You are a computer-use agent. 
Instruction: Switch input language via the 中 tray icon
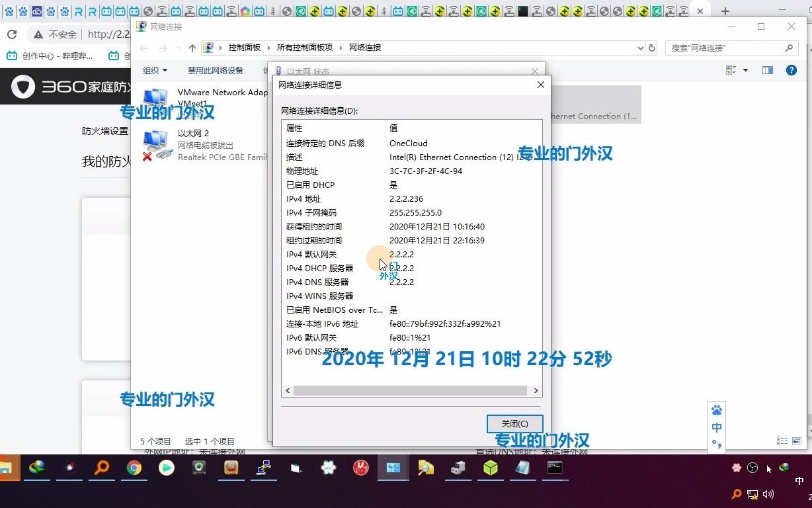[716, 427]
